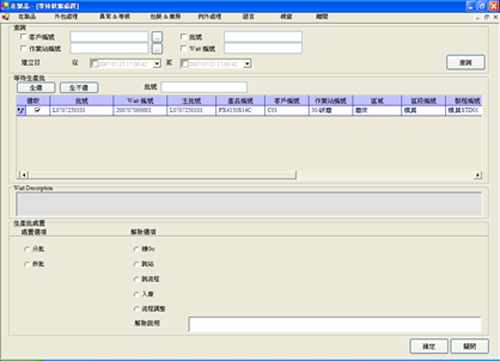Viewport: 500px width, 361px height.
Task: Click the browse button beside 作業站編號 field
Action: pyautogui.click(x=157, y=49)
